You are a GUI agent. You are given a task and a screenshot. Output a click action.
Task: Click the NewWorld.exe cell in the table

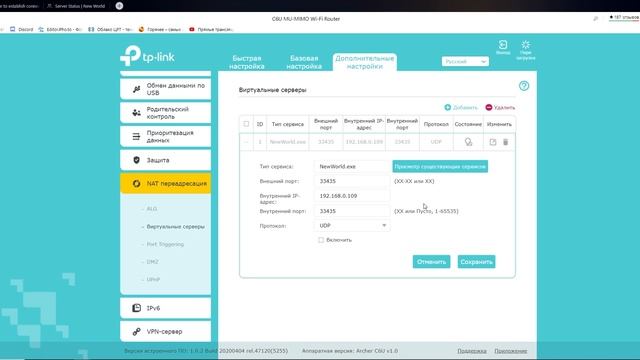pos(288,142)
